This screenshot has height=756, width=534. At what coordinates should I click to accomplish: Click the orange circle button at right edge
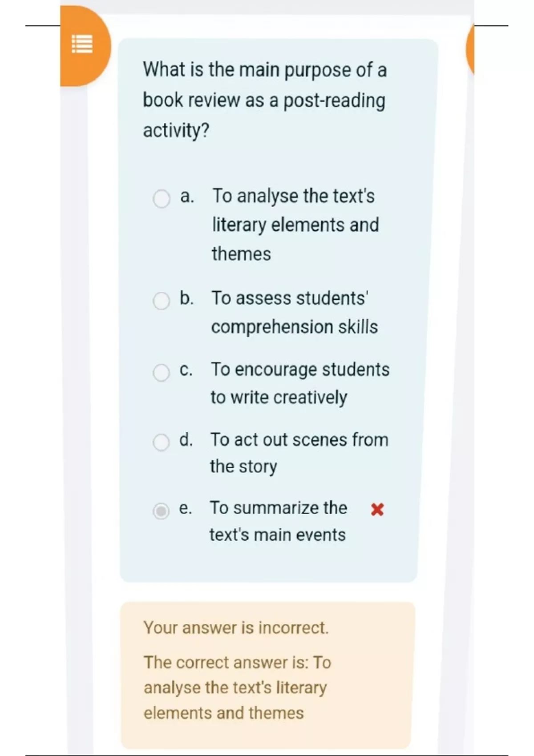coord(470,49)
